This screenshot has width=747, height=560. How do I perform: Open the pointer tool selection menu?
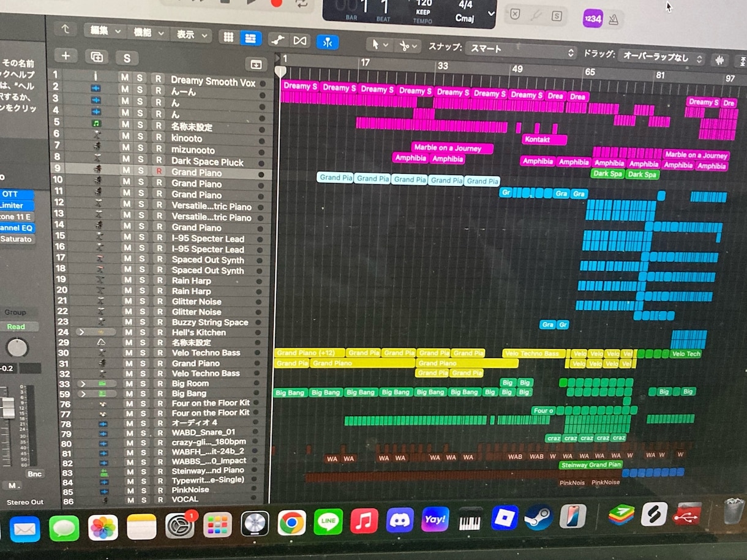380,45
